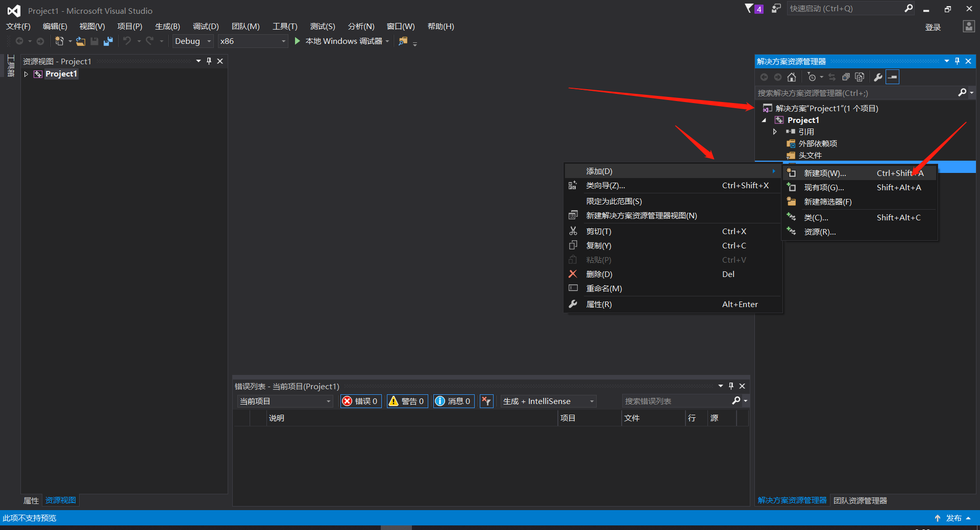Start the 本地 Windows 调试器 debugger

[x=339, y=41]
